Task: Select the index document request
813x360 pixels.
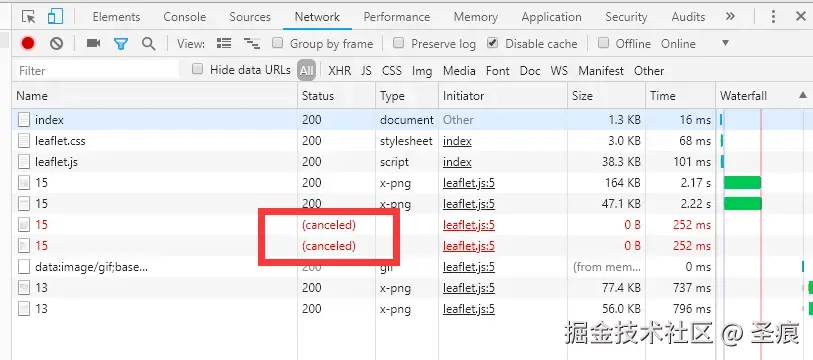Action: point(413,120)
